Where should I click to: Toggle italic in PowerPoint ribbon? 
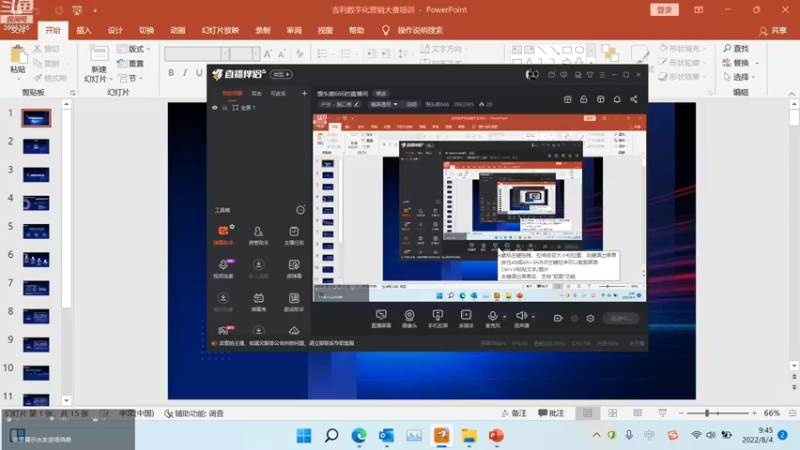pyautogui.click(x=185, y=72)
